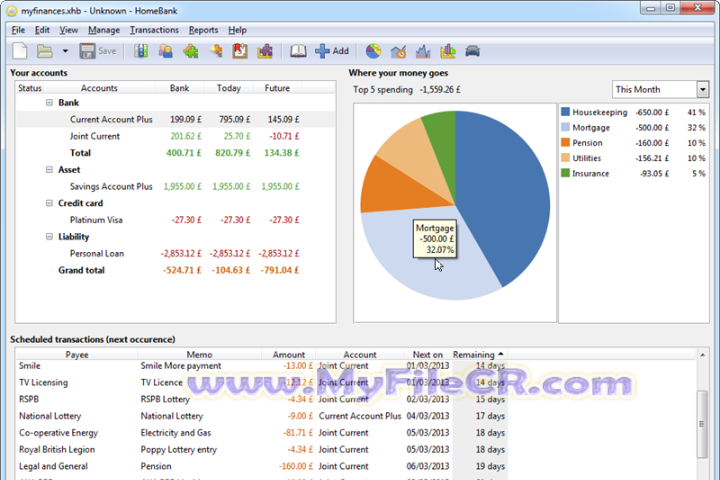Click the green Insurance pie slice
This screenshot has height=480, width=720.
tap(443, 147)
